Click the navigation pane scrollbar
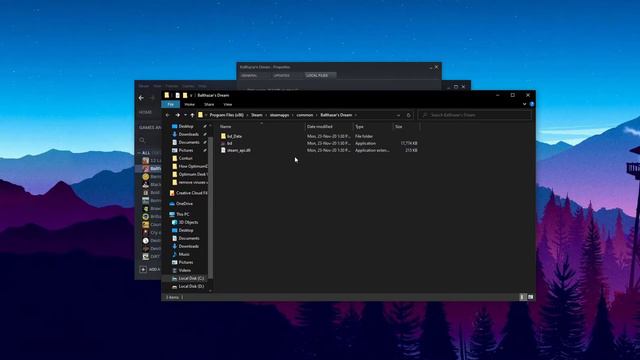Viewport: 640px width, 360px height. pyautogui.click(x=211, y=207)
